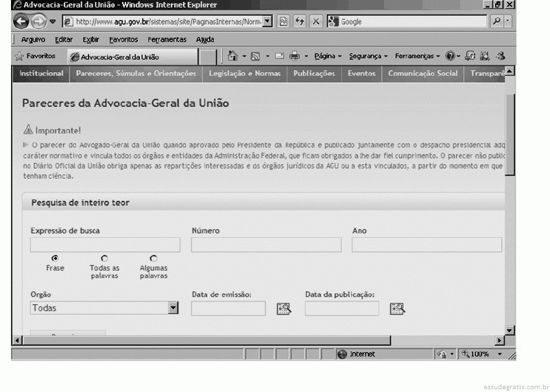This screenshot has height=392, width=550.
Task: Open the Editar menu
Action: pos(64,40)
